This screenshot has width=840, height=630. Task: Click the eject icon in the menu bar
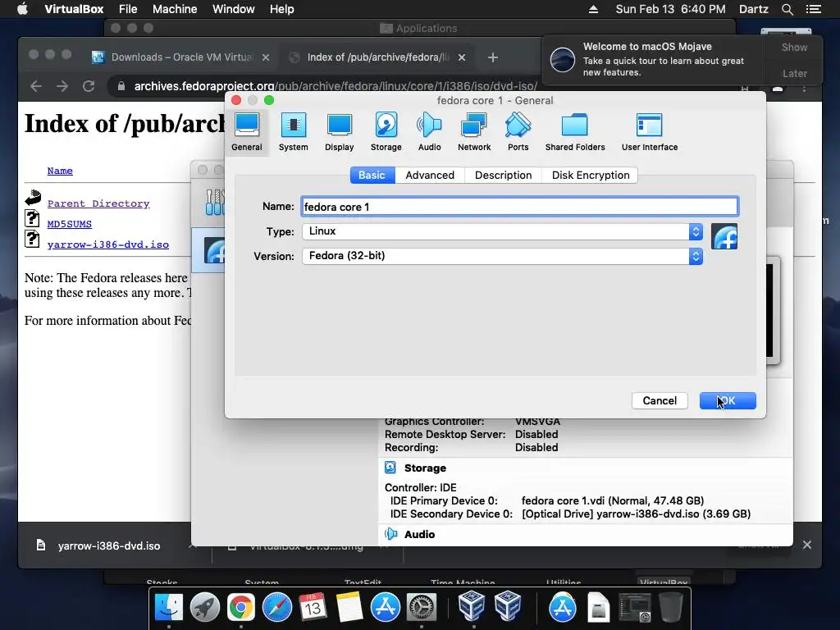(x=594, y=9)
